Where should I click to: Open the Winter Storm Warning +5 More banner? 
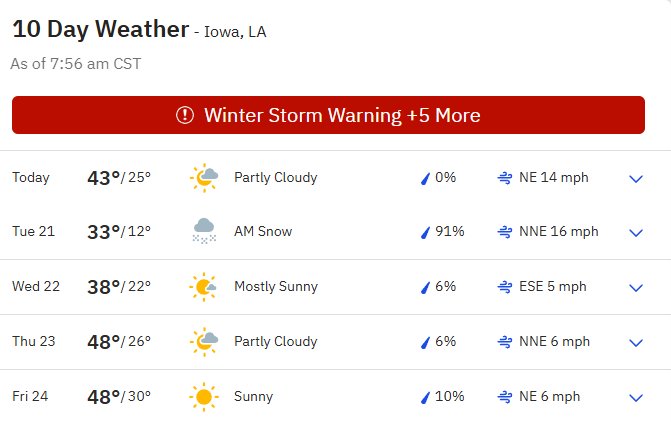(328, 115)
